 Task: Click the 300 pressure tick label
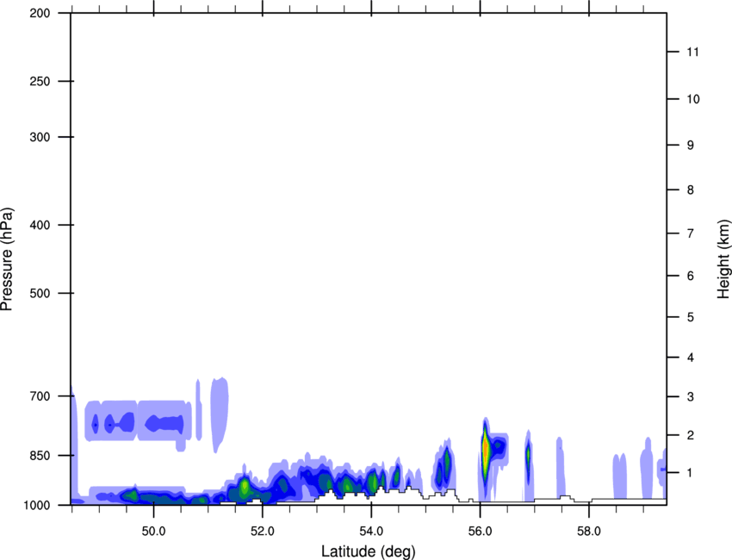point(40,137)
